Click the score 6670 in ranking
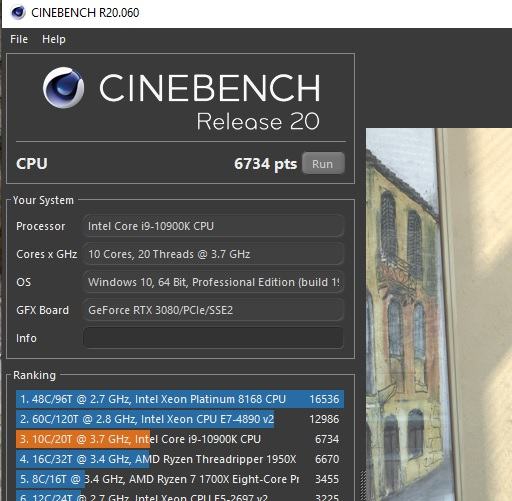Viewport: 512px width, 501px height. [x=327, y=459]
